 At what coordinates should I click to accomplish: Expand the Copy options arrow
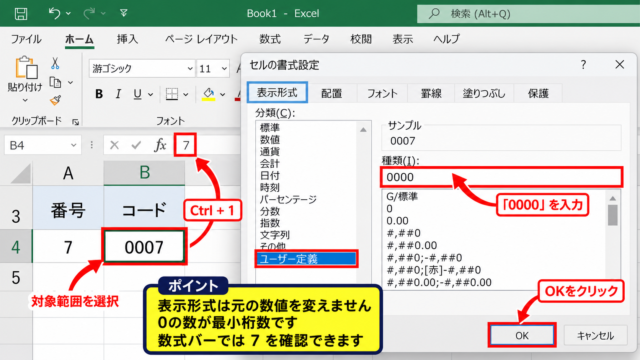coord(70,82)
